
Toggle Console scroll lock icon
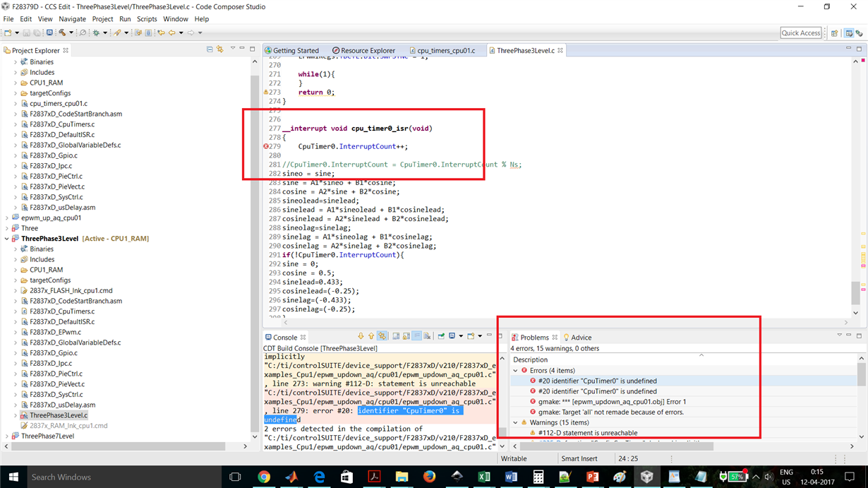tap(406, 336)
